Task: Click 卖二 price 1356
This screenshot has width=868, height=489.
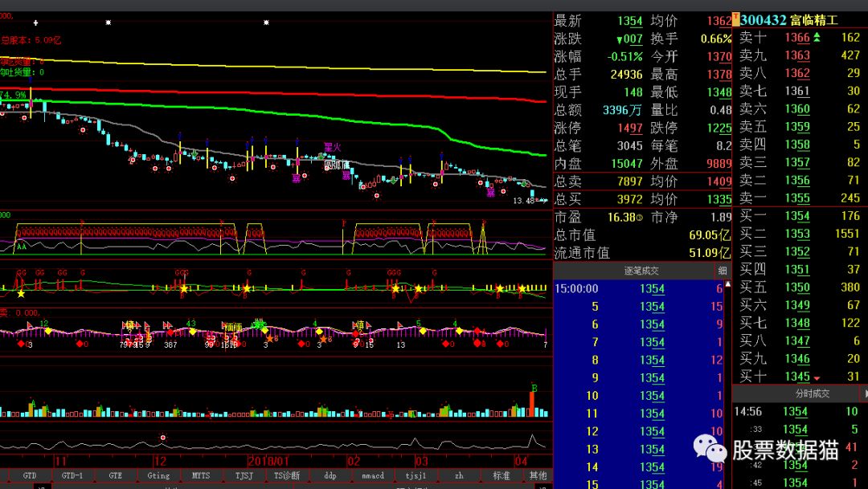Action: (x=797, y=181)
